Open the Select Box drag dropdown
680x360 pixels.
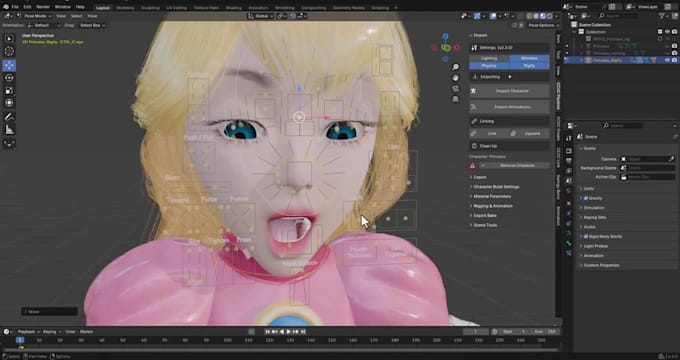click(x=92, y=26)
